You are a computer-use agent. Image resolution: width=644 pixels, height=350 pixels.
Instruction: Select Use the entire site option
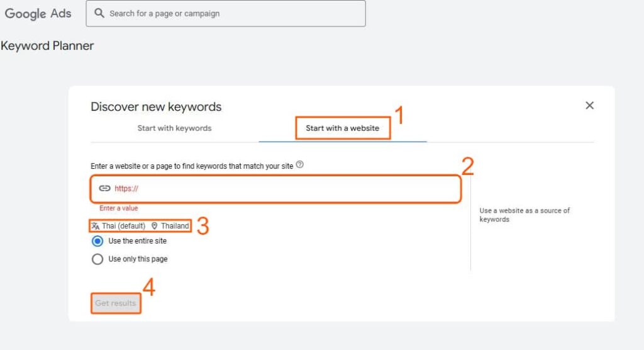(x=97, y=241)
